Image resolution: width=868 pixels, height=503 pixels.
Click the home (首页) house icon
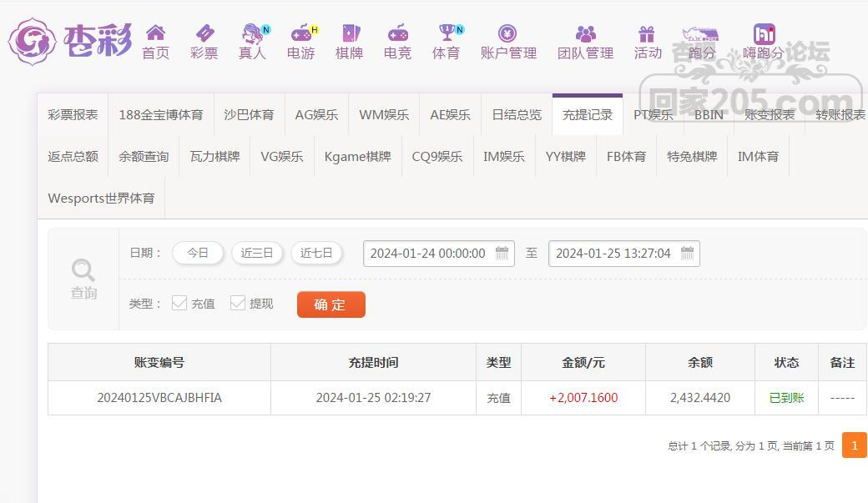click(155, 33)
